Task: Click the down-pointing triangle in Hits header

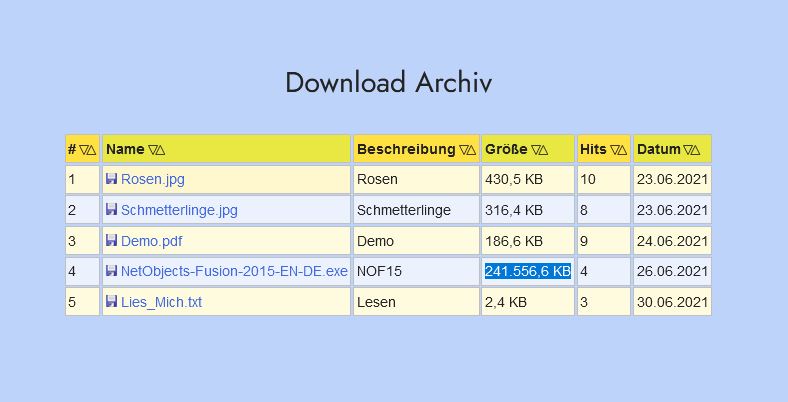Action: [x=615, y=150]
